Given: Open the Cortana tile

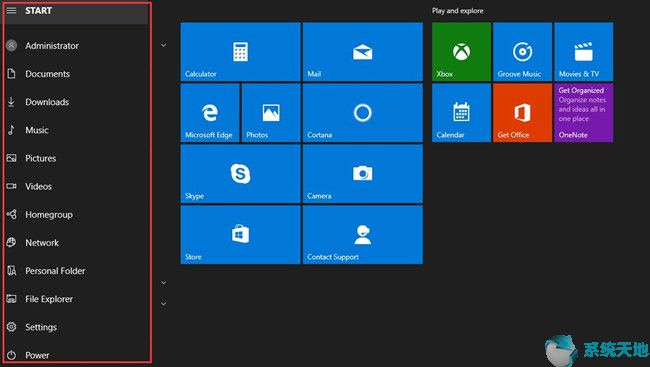Looking at the screenshot, I should pos(363,113).
